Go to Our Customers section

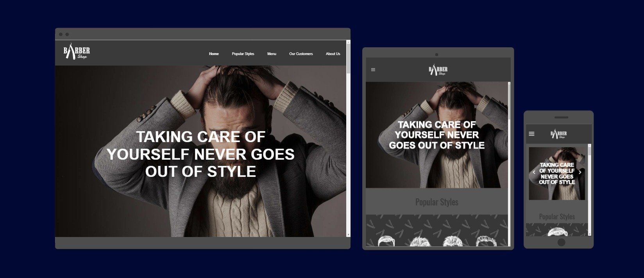pyautogui.click(x=301, y=54)
